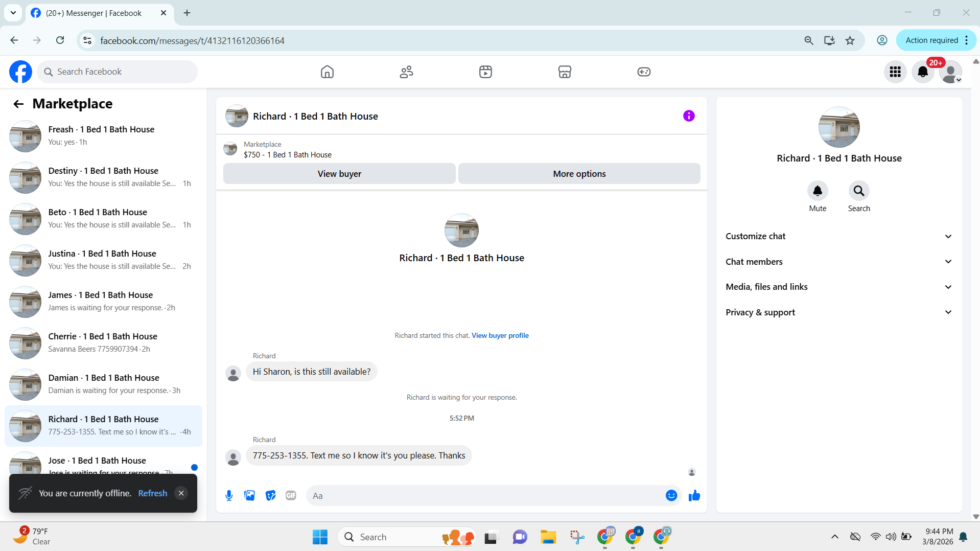
Task: Open the Gaming icon in top navigation
Action: (x=644, y=72)
